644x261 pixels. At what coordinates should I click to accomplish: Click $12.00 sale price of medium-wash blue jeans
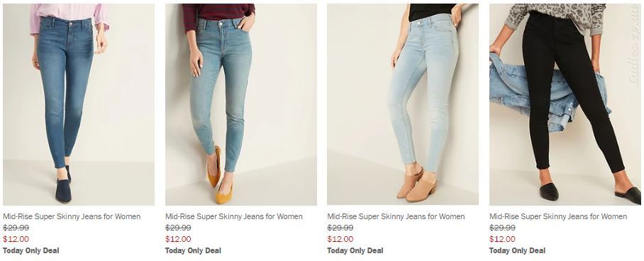click(x=16, y=239)
